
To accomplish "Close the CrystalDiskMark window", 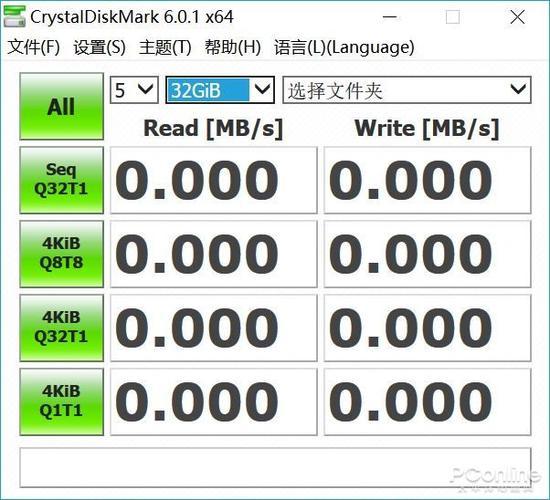I will [x=517, y=16].
